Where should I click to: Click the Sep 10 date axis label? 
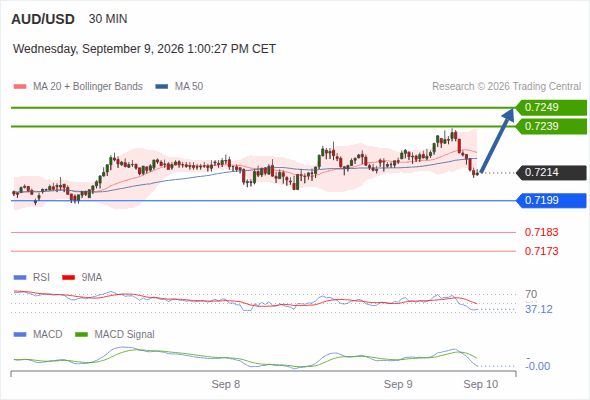tap(481, 384)
